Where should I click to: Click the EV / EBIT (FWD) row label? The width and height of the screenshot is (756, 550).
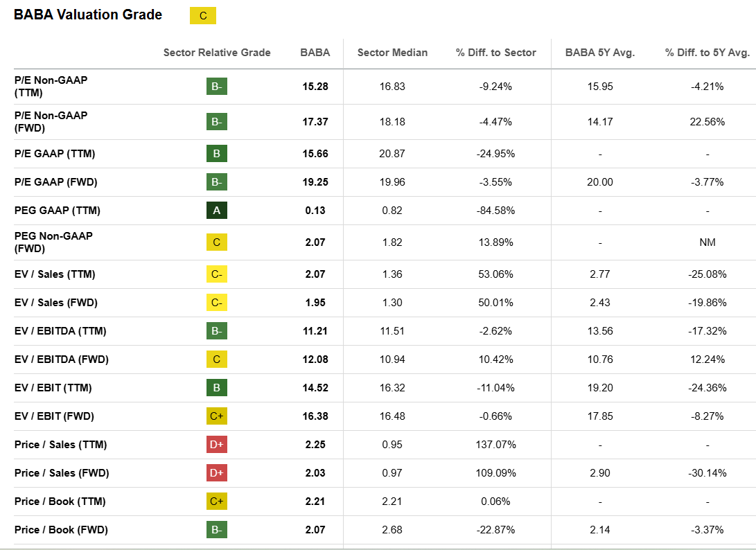(x=54, y=416)
